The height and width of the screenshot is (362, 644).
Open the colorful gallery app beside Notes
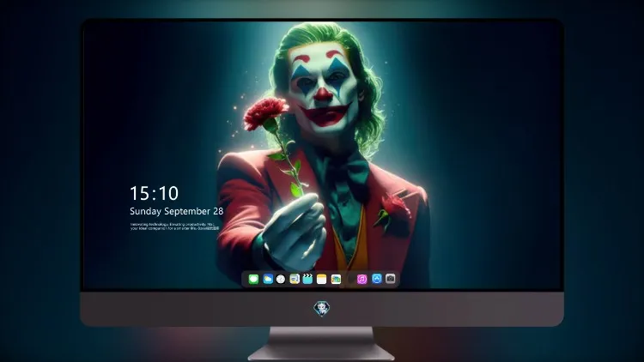click(x=336, y=280)
